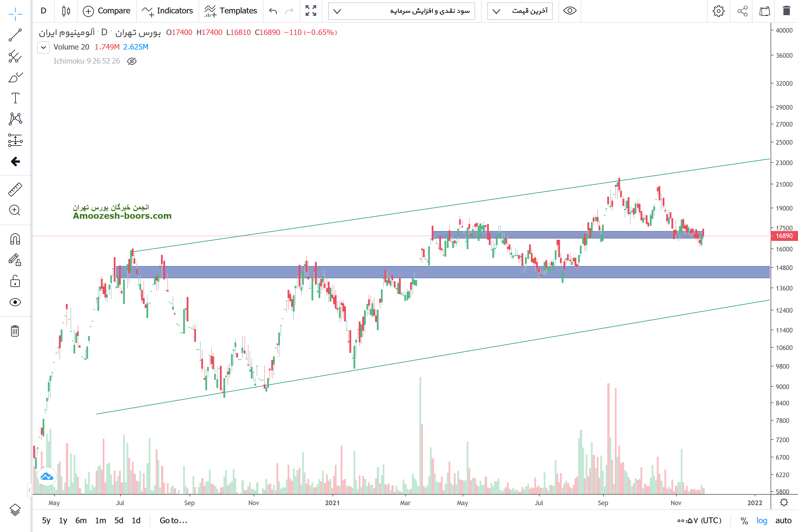This screenshot has height=532, width=798.
Task: Toggle auto scale option
Action: click(783, 520)
